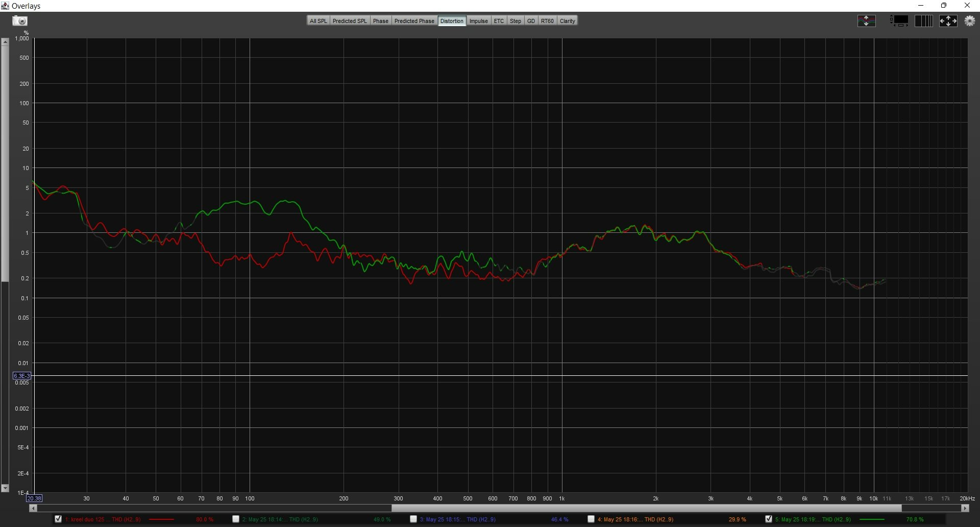Enable the May 25 18:14 trace checkbox
The image size is (980, 527).
236,519
